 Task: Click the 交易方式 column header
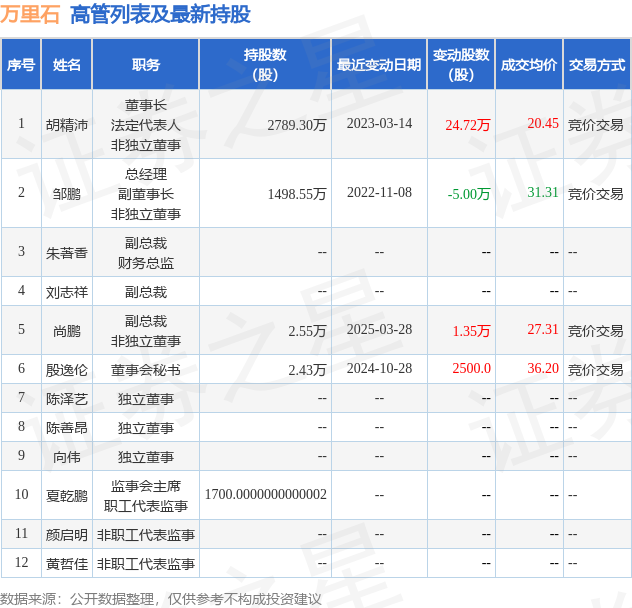[597, 65]
